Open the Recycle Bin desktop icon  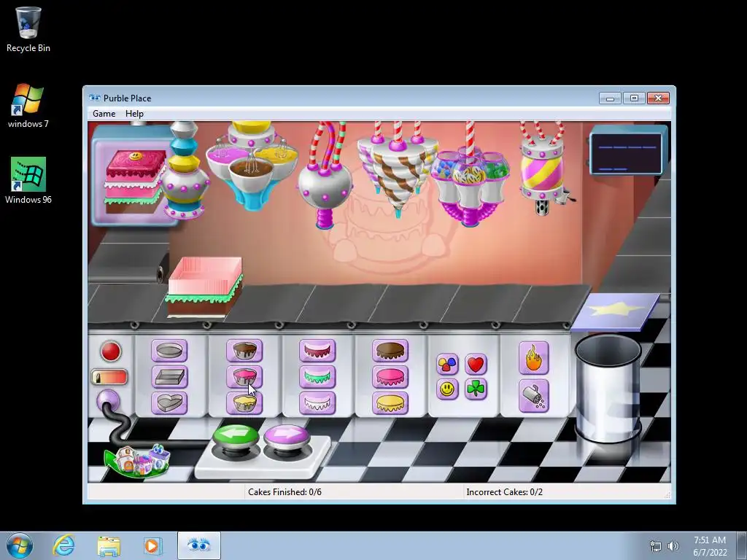[28, 29]
